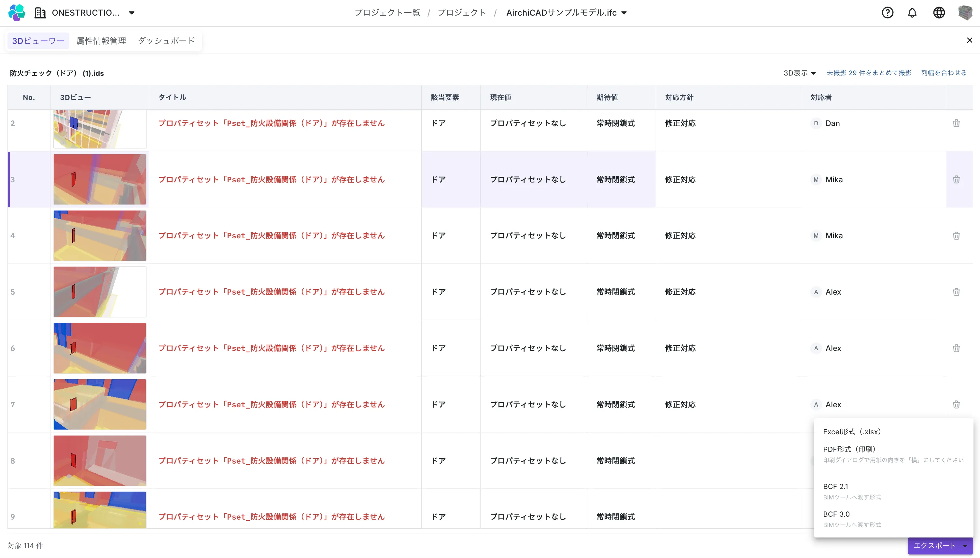Click 未撮影 29 件をまとめて撮影 link

click(868, 73)
